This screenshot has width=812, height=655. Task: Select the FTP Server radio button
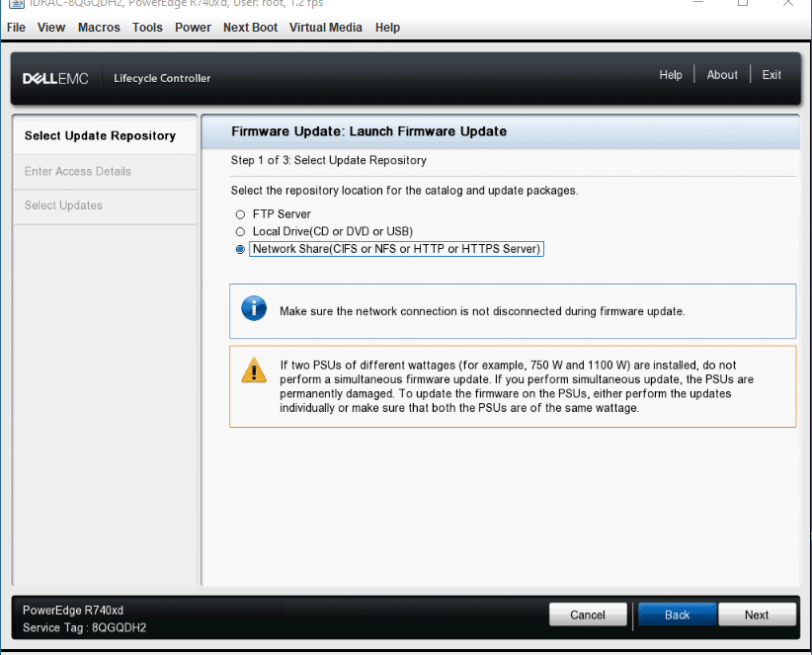click(x=240, y=214)
